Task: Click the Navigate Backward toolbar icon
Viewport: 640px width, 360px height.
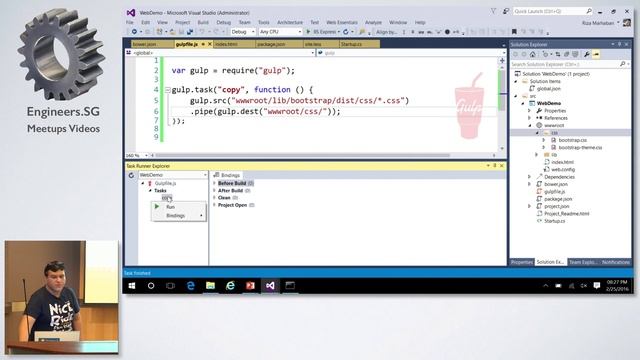Action: (x=134, y=32)
